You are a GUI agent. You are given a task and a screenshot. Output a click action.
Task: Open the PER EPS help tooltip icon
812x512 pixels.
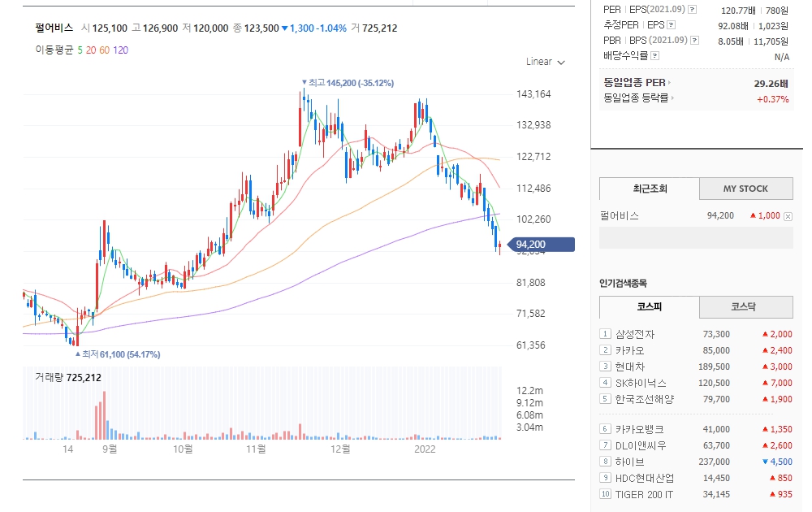[693, 9]
